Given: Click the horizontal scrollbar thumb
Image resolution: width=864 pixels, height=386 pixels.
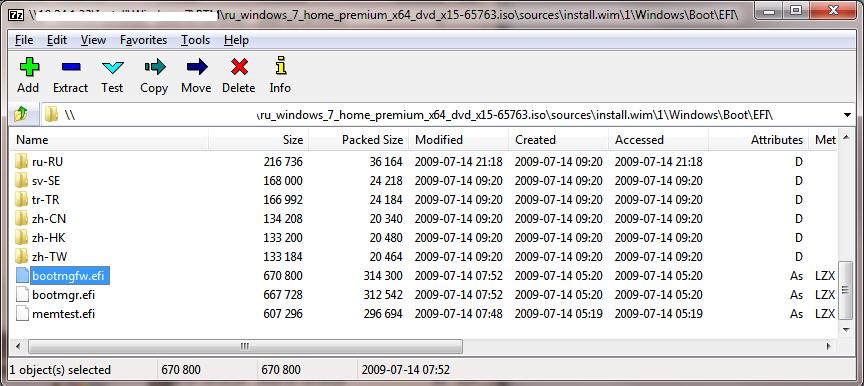Looking at the screenshot, I should tap(245, 346).
